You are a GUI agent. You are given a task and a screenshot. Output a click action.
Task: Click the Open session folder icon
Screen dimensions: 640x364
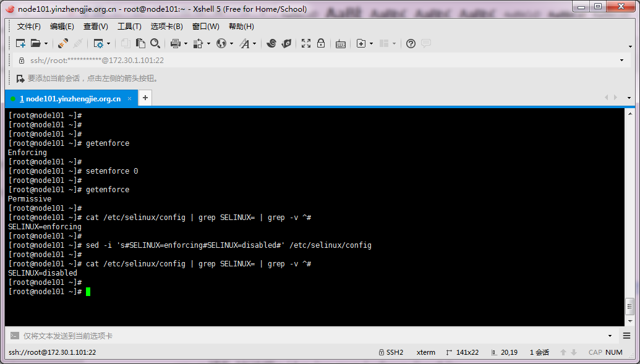[x=36, y=43]
